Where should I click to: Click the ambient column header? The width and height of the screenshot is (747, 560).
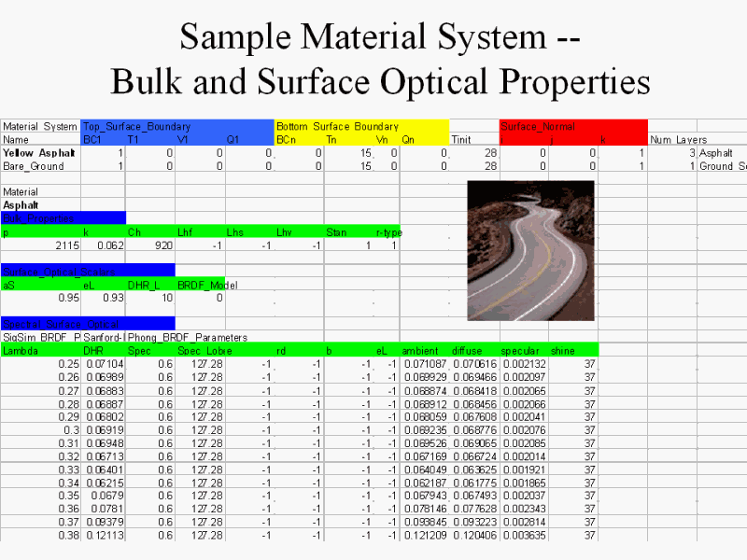pyautogui.click(x=421, y=351)
